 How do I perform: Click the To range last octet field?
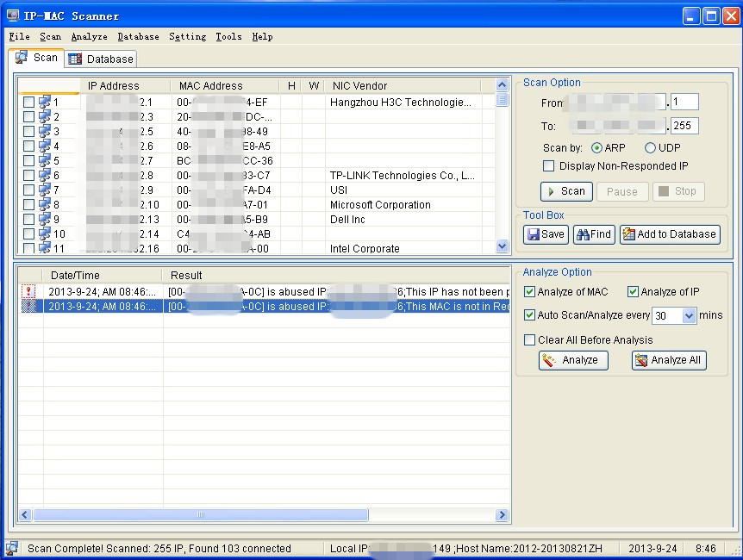pyautogui.click(x=684, y=126)
